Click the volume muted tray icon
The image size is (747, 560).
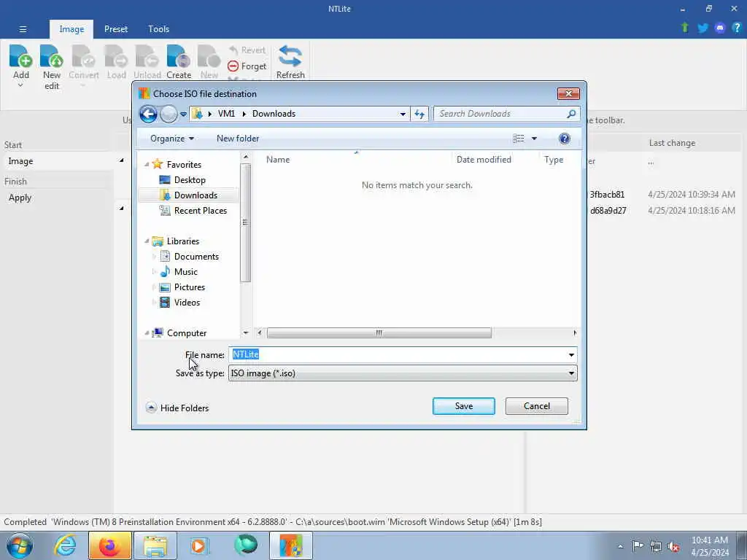pos(673,547)
